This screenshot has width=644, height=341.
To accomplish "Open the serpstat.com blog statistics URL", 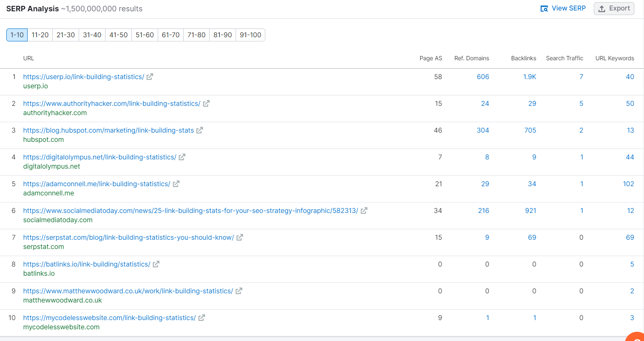I will (128, 237).
